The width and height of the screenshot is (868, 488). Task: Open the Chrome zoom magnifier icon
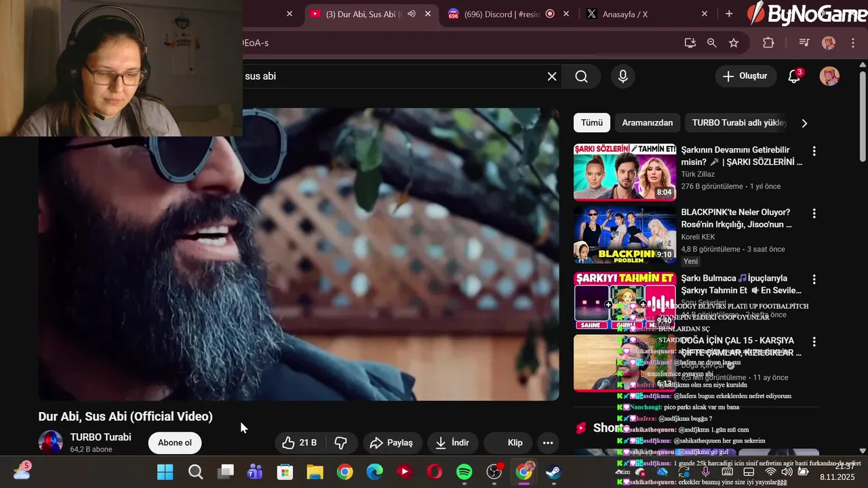[x=711, y=43]
